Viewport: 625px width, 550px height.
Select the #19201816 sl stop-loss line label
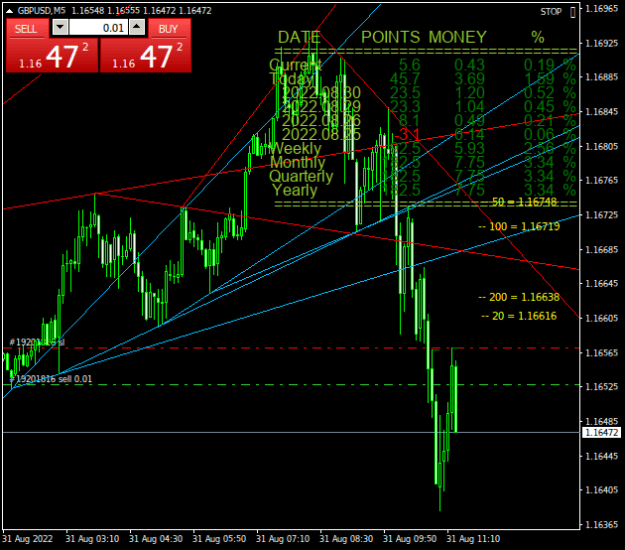[x=37, y=342]
